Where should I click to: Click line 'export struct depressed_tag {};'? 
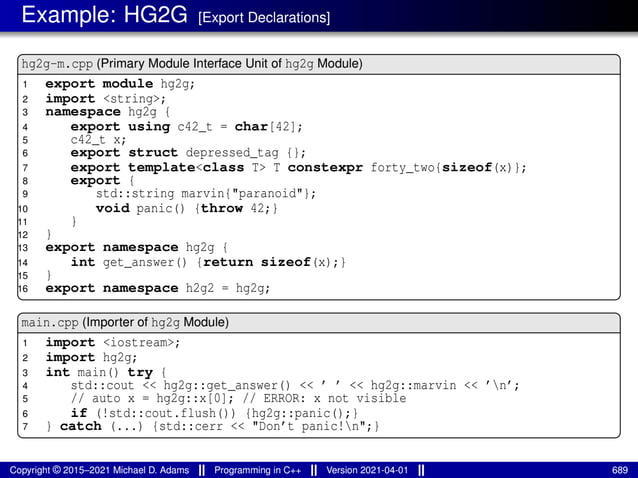[188, 153]
